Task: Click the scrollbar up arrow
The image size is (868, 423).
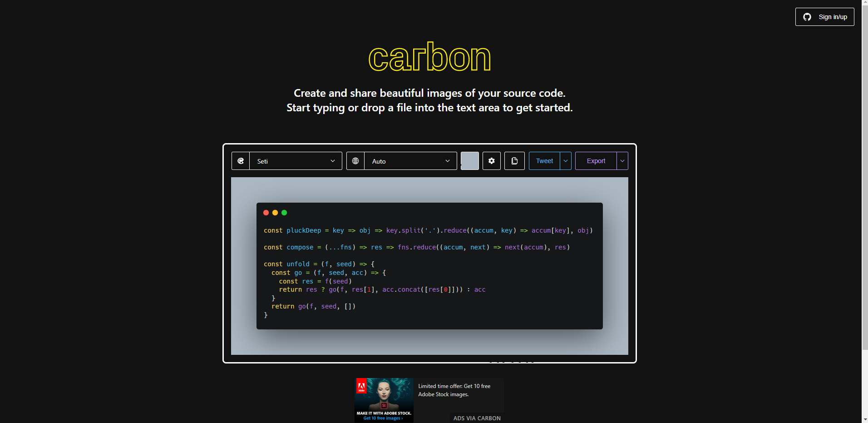Action: (x=865, y=3)
